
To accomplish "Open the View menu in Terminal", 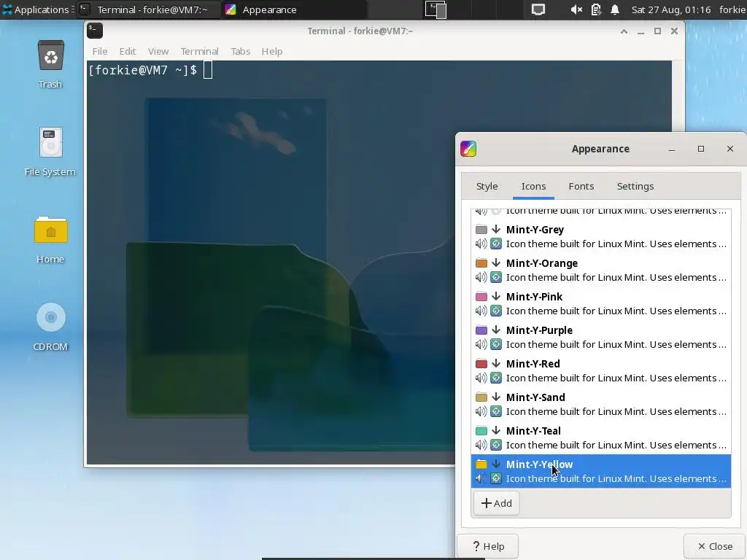I will [158, 51].
